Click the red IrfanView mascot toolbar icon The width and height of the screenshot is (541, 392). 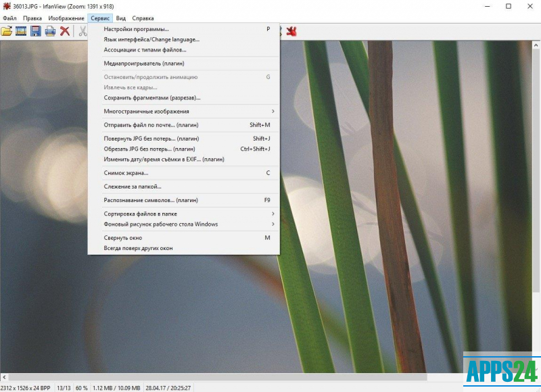291,31
